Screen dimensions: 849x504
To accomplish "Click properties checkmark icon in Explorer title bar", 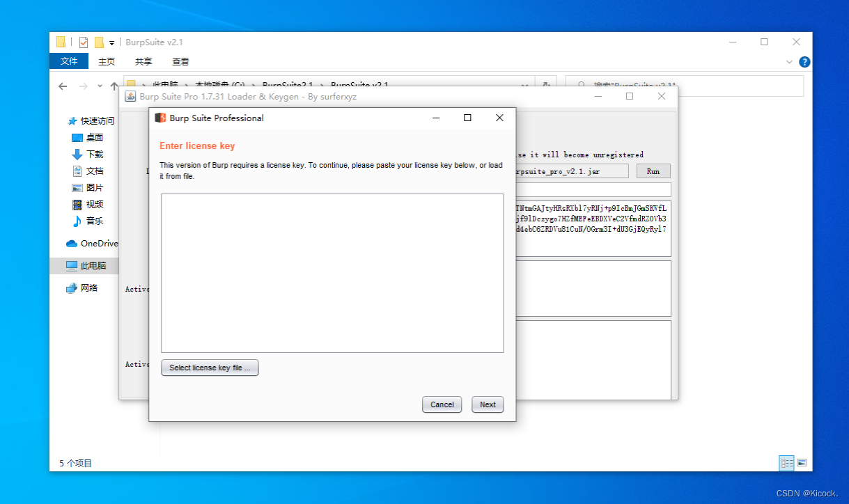I will click(x=84, y=42).
